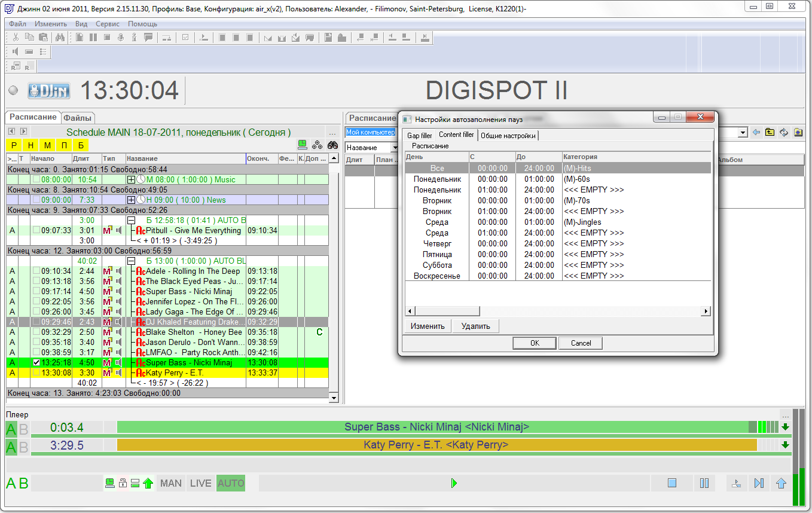
Task: Open the Изменить menu
Action: 51,24
